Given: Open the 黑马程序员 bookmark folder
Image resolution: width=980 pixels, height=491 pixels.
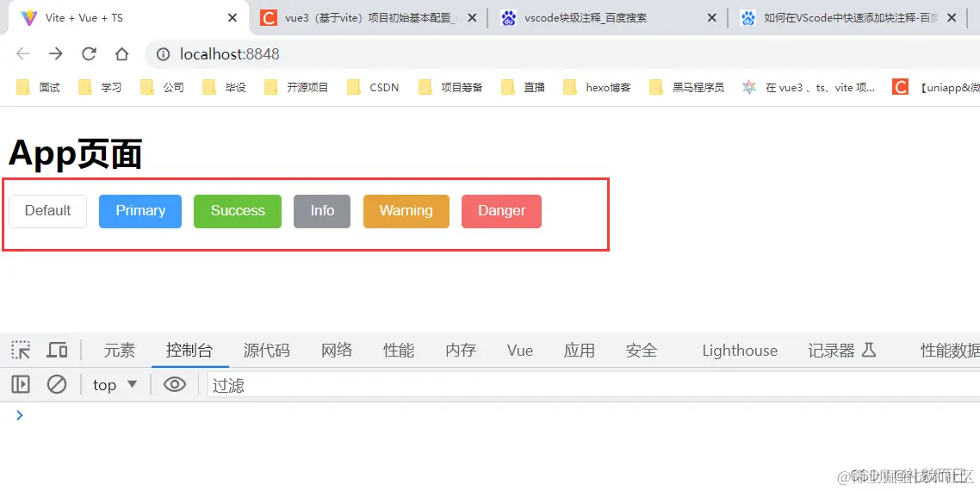Looking at the screenshot, I should click(x=687, y=88).
